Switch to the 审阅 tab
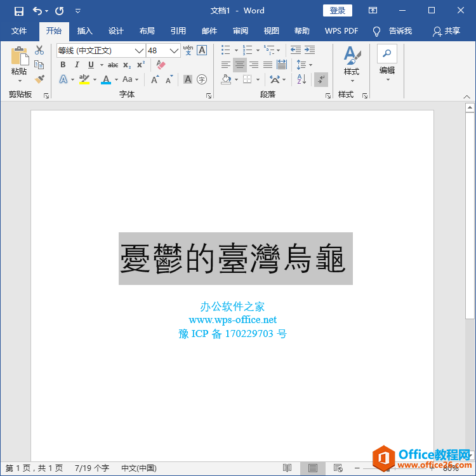The width and height of the screenshot is (476, 476). [240, 30]
